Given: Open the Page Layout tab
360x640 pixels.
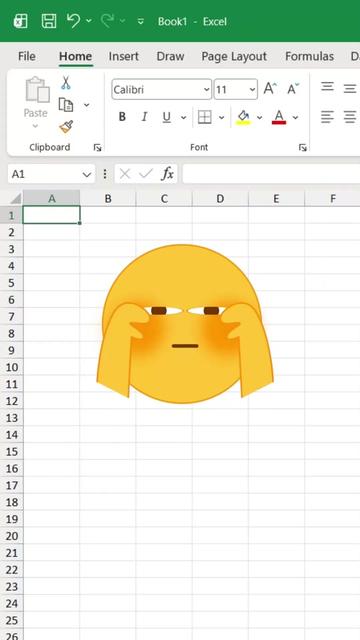Looking at the screenshot, I should click(234, 56).
